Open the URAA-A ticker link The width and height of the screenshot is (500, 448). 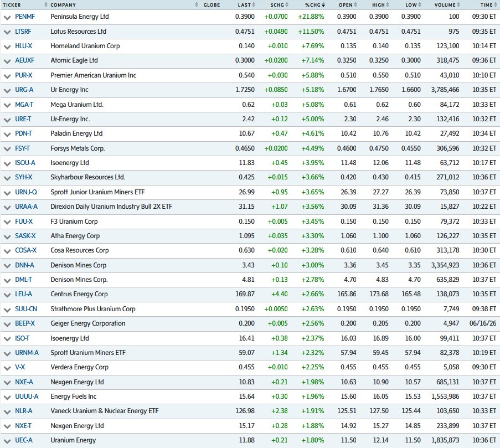tap(26, 207)
